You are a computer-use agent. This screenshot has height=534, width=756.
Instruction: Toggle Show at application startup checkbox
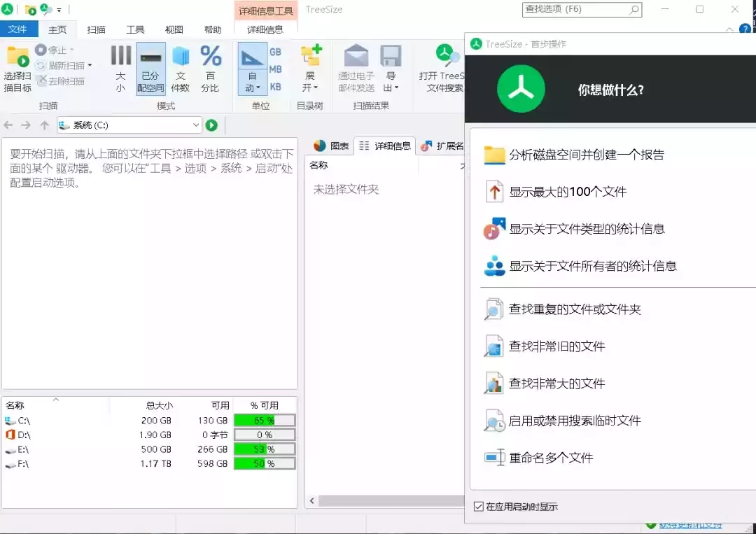[x=478, y=507]
